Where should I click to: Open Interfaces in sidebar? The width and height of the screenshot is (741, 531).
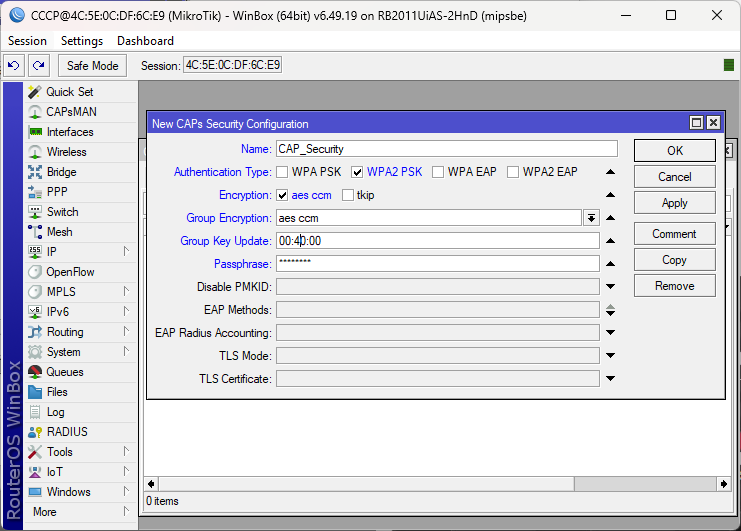click(x=80, y=132)
